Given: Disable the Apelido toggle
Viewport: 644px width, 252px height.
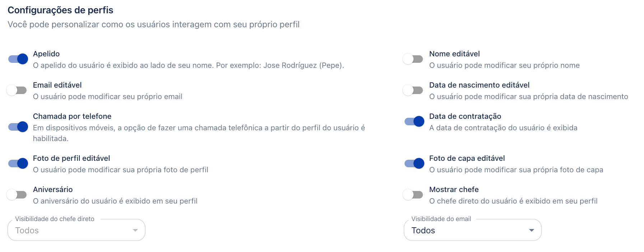Looking at the screenshot, I should (18, 59).
